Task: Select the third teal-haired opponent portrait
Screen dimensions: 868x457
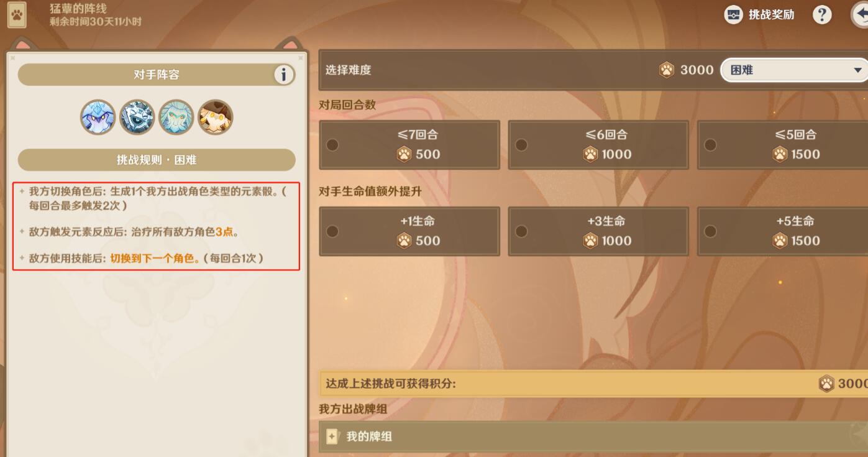Action: pyautogui.click(x=176, y=117)
